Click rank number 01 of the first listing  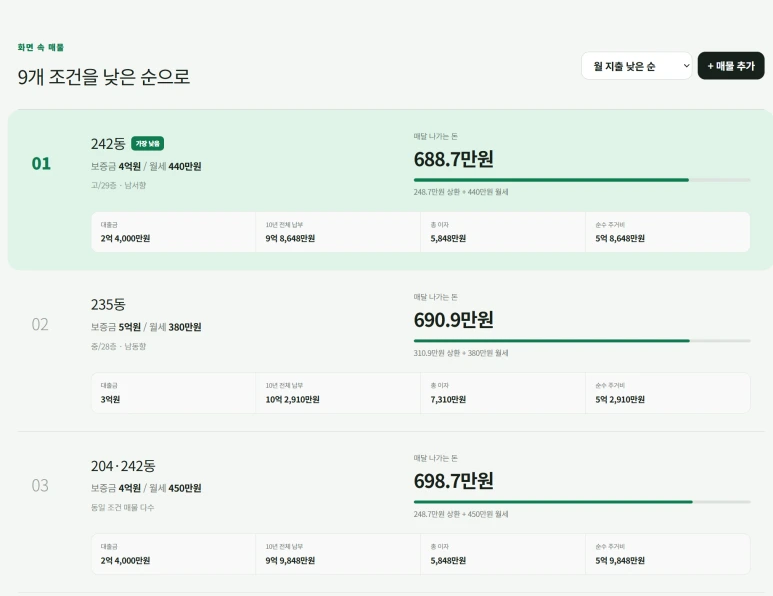[41, 164]
